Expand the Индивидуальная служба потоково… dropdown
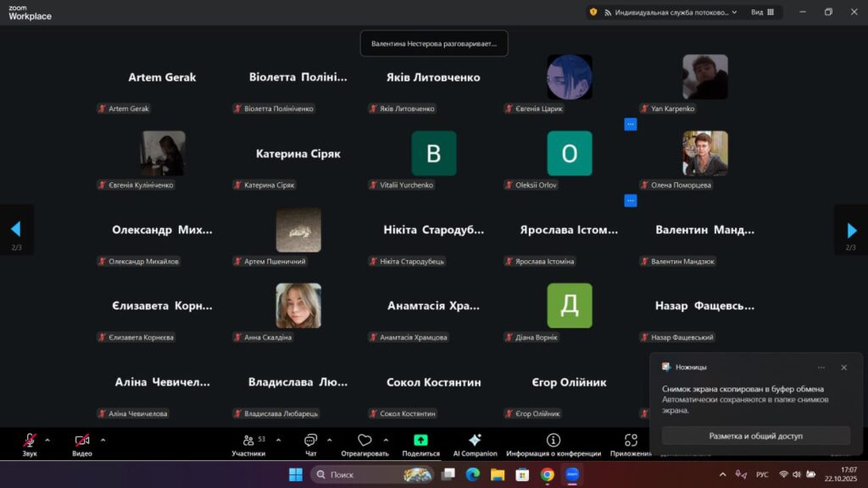868x488 pixels. point(733,12)
